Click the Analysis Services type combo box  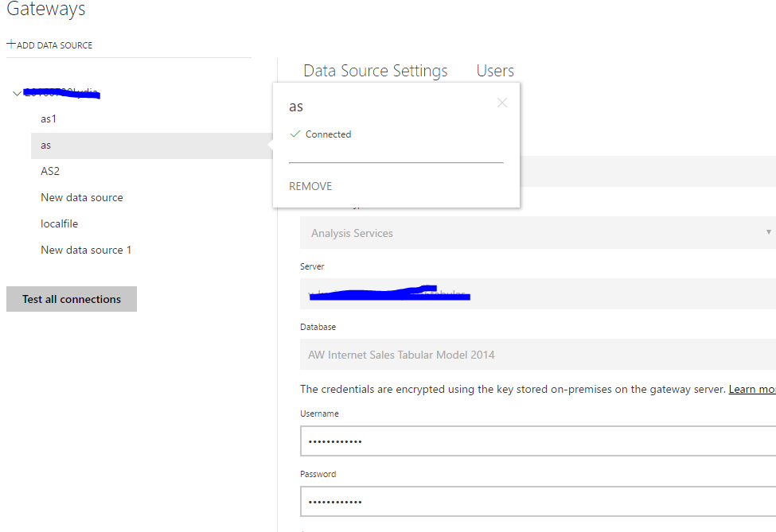coord(538,232)
